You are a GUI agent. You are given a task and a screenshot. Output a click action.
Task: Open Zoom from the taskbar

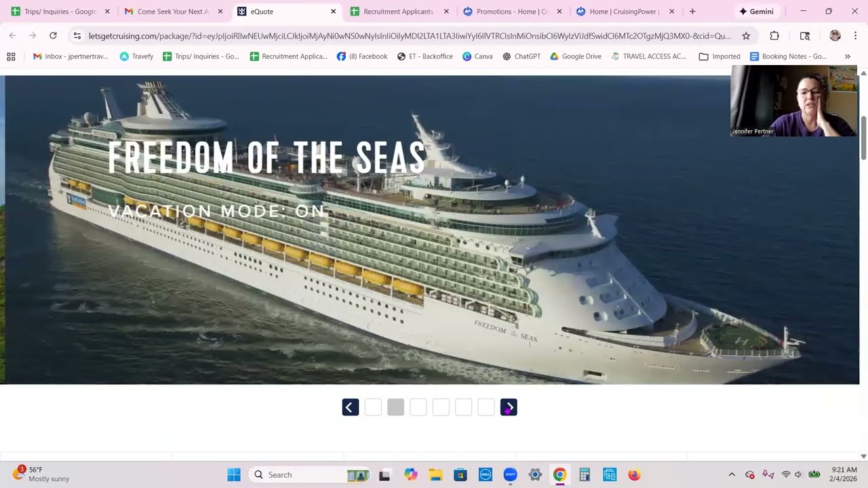[510, 474]
